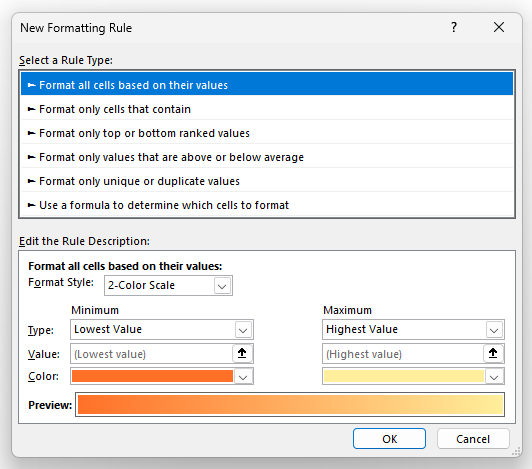Close the New Formatting Rule dialog
The image size is (532, 469).
[499, 27]
